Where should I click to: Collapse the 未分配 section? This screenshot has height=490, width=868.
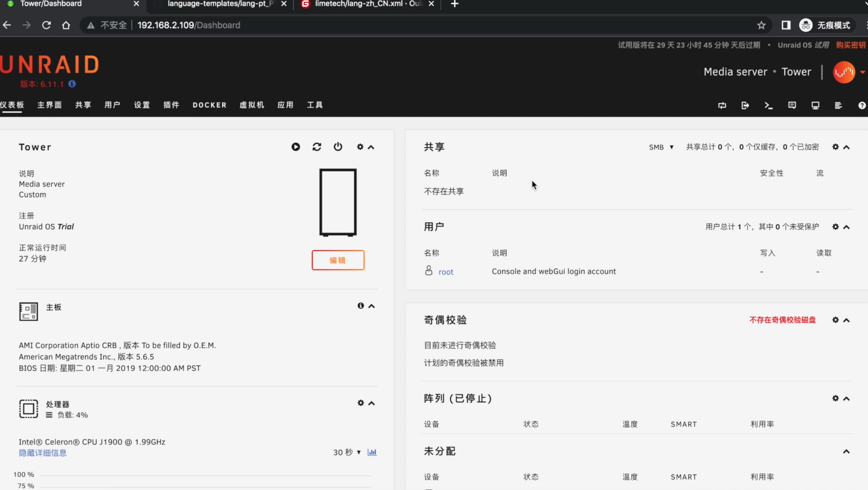click(x=846, y=451)
